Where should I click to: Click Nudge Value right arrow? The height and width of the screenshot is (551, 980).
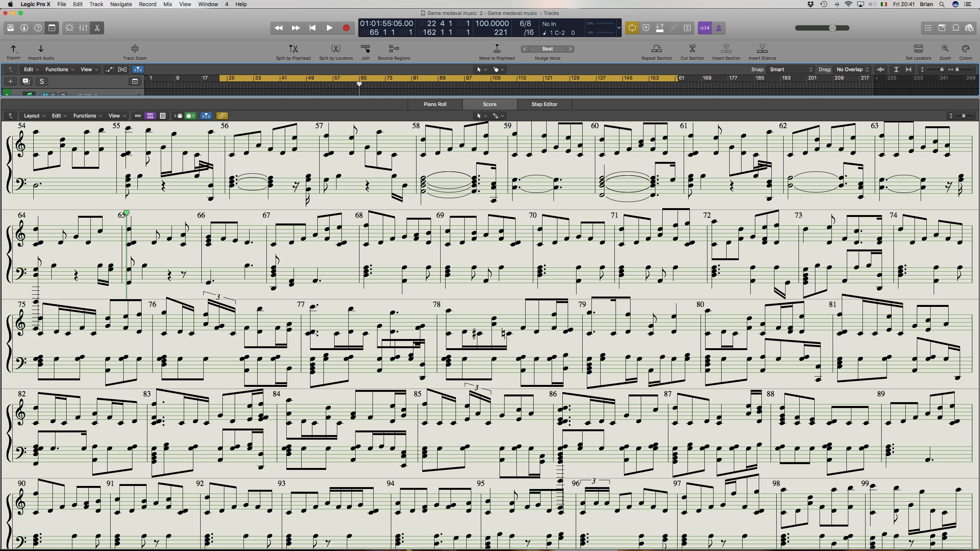tap(570, 49)
